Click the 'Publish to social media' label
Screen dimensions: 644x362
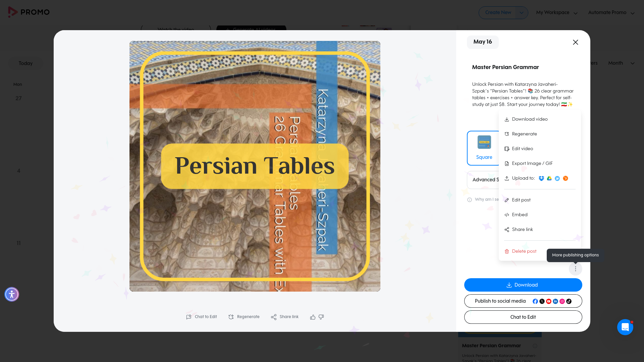pyautogui.click(x=500, y=301)
